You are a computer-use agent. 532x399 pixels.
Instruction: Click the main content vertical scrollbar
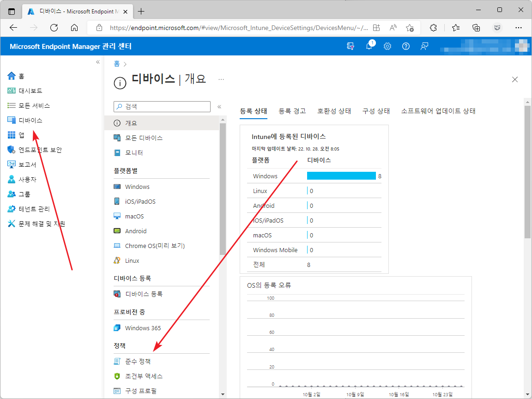click(x=527, y=171)
